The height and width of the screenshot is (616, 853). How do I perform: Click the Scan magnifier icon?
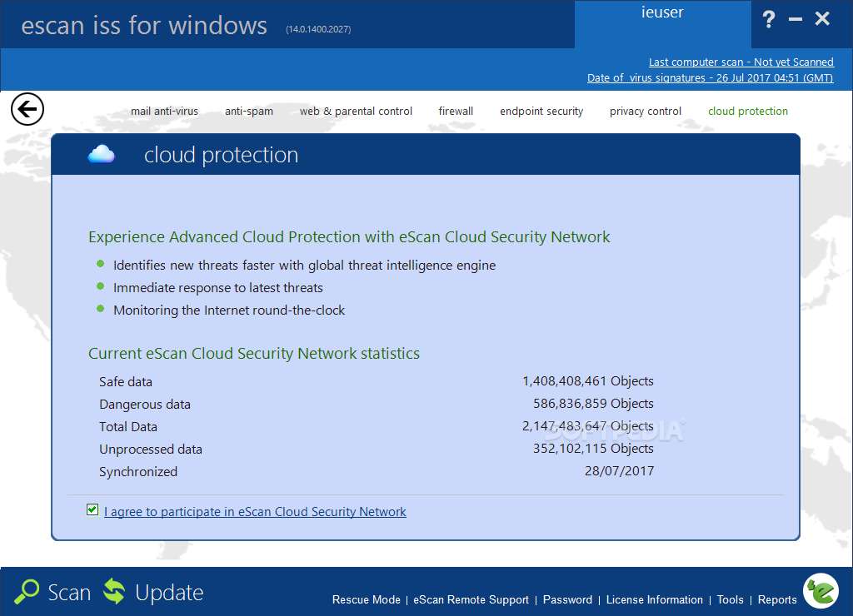pyautogui.click(x=27, y=592)
